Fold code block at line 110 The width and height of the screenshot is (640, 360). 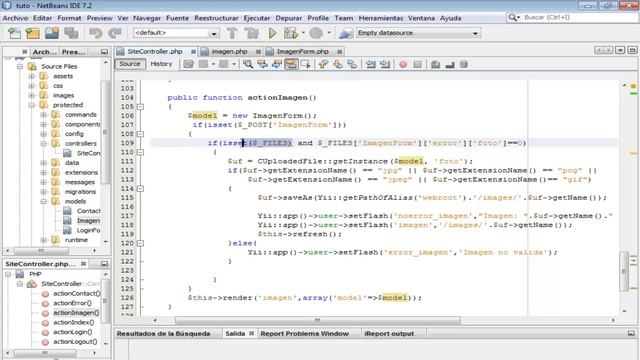click(140, 152)
